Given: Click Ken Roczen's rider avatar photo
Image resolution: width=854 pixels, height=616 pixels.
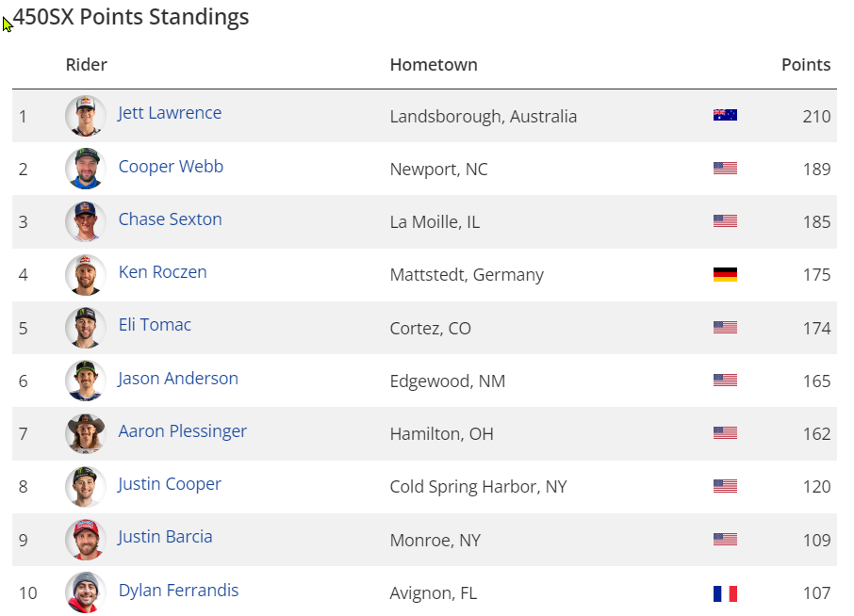Looking at the screenshot, I should (x=85, y=274).
